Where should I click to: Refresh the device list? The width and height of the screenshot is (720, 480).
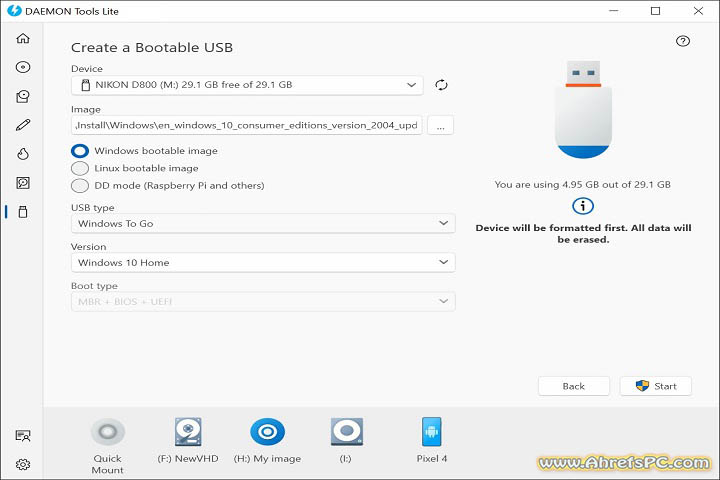click(441, 85)
